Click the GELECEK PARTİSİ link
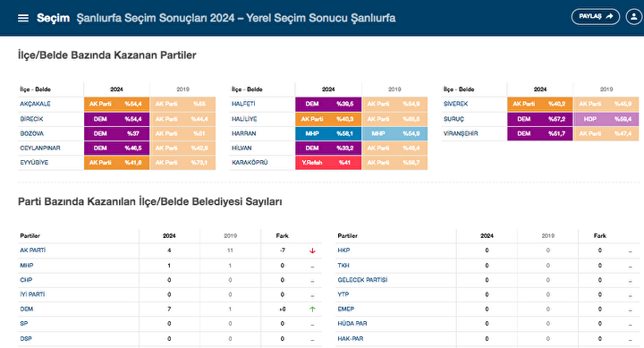This screenshot has width=644, height=348. click(x=362, y=280)
